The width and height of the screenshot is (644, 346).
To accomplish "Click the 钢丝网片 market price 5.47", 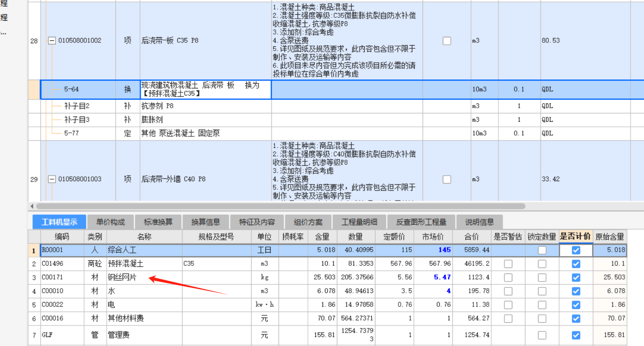I will click(433, 277).
